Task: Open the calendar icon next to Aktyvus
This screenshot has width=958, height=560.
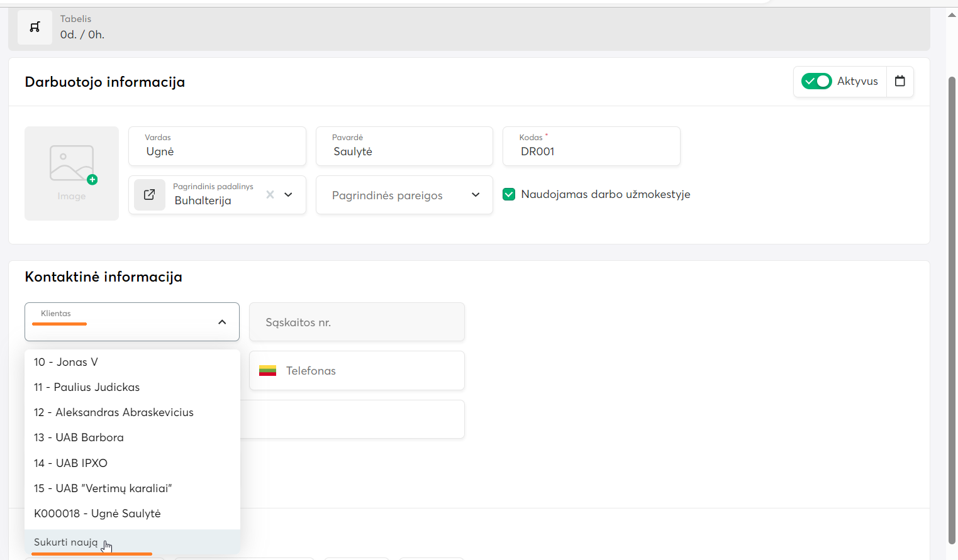Action: [x=900, y=81]
